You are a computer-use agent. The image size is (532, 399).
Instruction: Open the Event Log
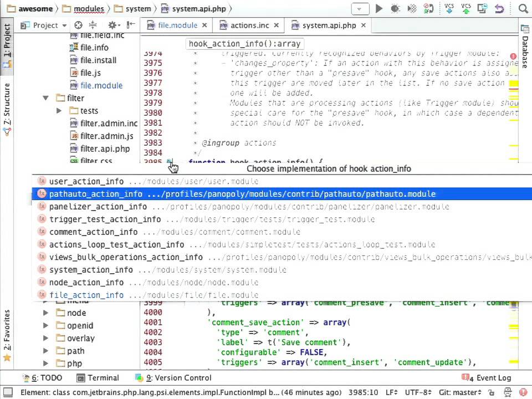click(x=487, y=377)
